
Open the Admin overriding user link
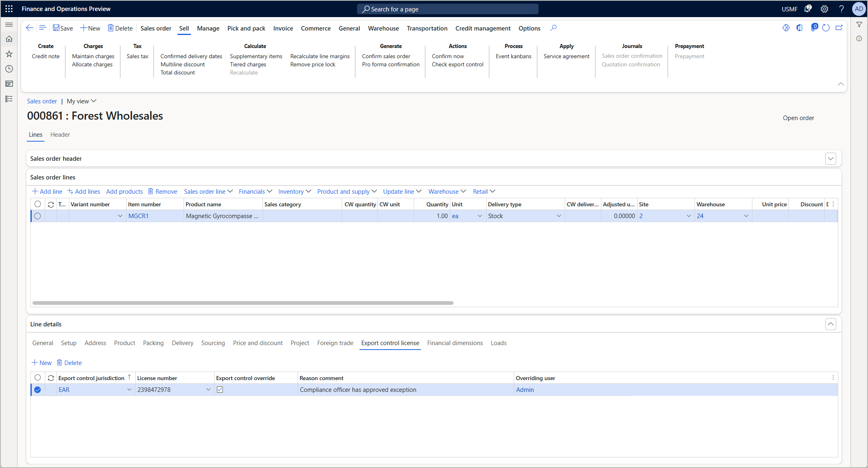[x=525, y=389]
